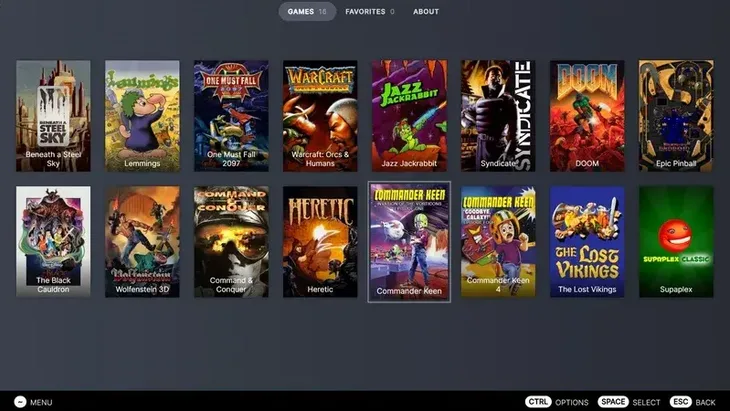Open the Menu icon in bottom bar
Image resolution: width=730 pixels, height=411 pixels.
[20, 402]
